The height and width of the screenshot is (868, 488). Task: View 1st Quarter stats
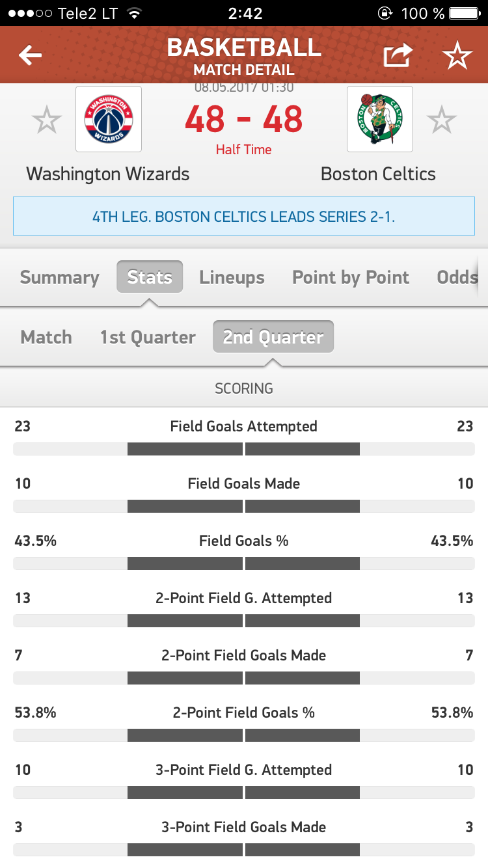[148, 337]
